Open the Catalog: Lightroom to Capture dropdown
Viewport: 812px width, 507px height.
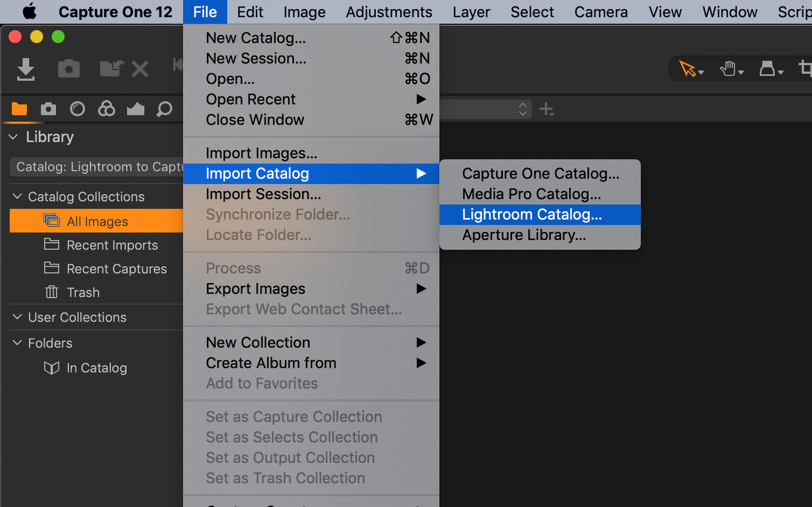(96, 167)
